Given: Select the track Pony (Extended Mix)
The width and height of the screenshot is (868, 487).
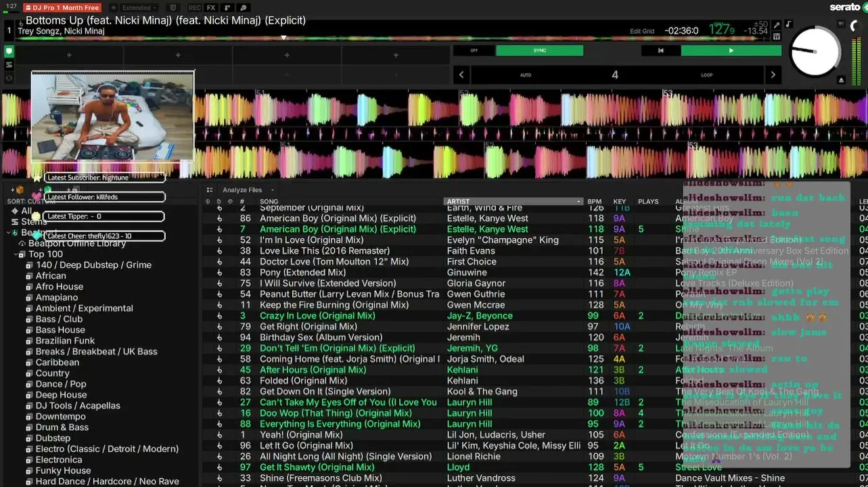Looking at the screenshot, I should click(x=302, y=273).
